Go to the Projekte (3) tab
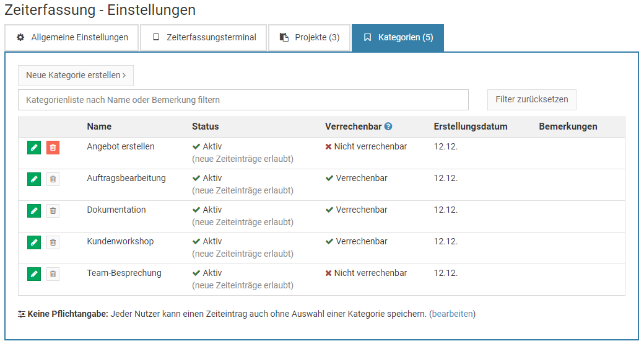644x346 pixels. (x=309, y=37)
